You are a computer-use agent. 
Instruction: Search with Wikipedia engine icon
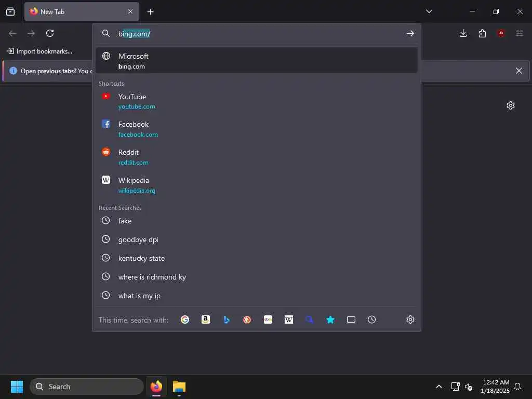(x=289, y=320)
